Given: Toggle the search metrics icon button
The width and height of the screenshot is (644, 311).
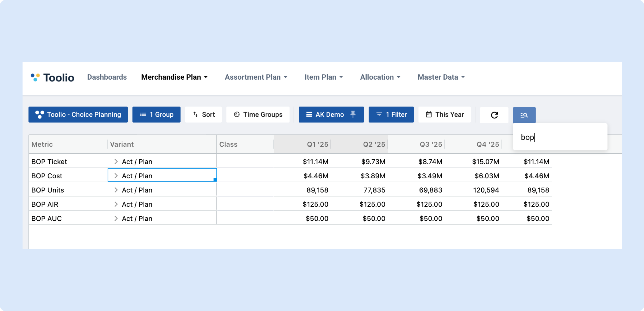Looking at the screenshot, I should click(524, 115).
